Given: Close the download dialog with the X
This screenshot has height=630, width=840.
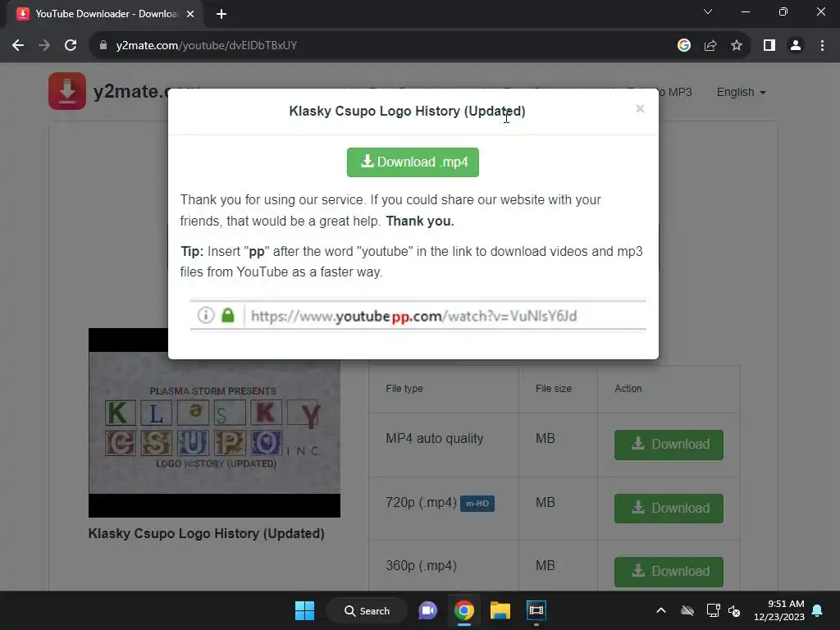Looking at the screenshot, I should tap(640, 109).
